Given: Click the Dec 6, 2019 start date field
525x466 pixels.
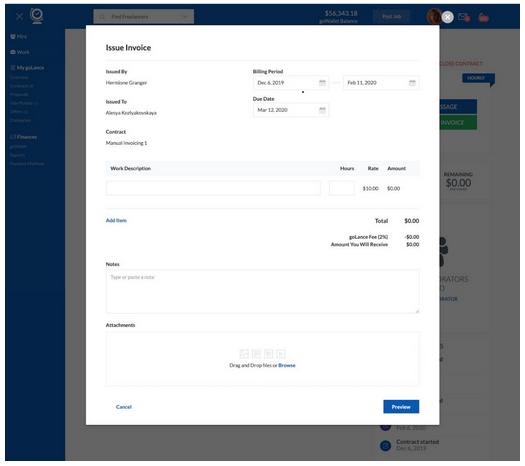Looking at the screenshot, I should (291, 83).
